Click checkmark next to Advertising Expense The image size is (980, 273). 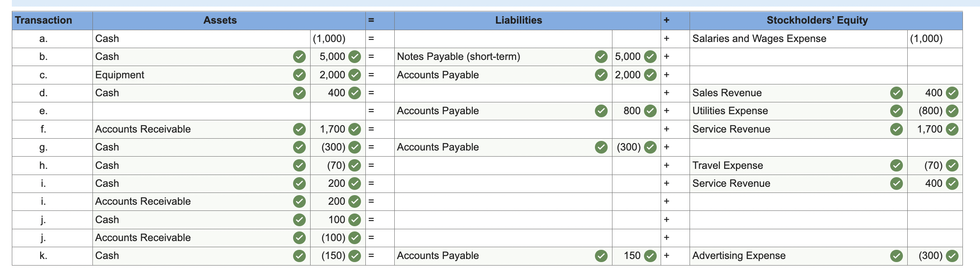pyautogui.click(x=896, y=255)
